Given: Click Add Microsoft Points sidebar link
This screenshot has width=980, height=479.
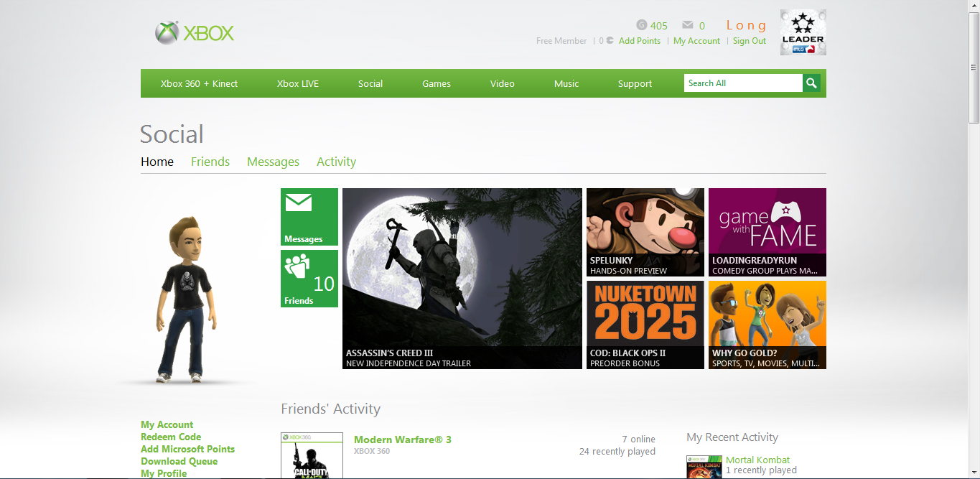Looking at the screenshot, I should 188,449.
